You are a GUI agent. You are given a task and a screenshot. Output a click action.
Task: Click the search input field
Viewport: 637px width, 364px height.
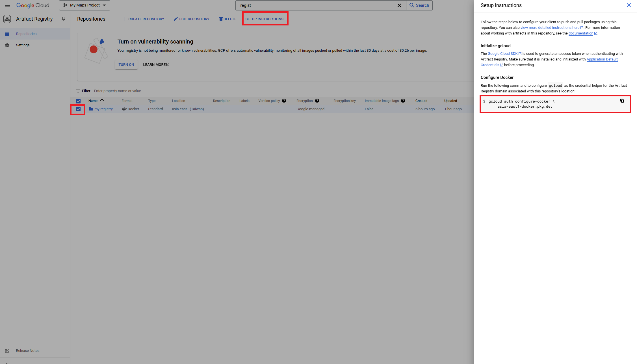click(311, 5)
